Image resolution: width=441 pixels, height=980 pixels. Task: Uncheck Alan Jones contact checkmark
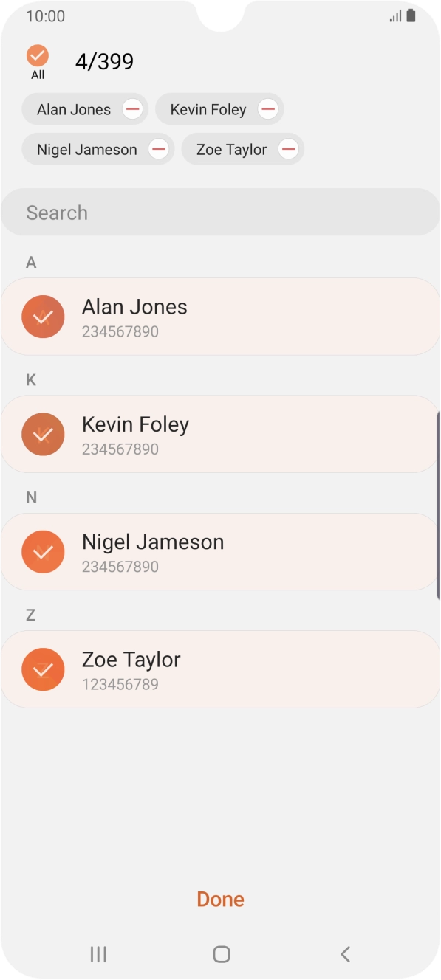[x=43, y=317]
